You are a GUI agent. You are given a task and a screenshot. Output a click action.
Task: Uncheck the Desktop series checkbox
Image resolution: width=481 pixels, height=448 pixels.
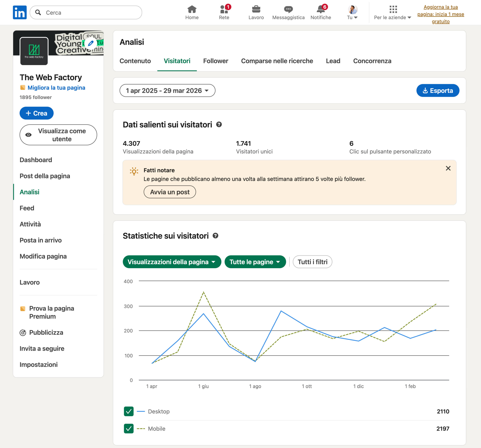click(x=129, y=411)
